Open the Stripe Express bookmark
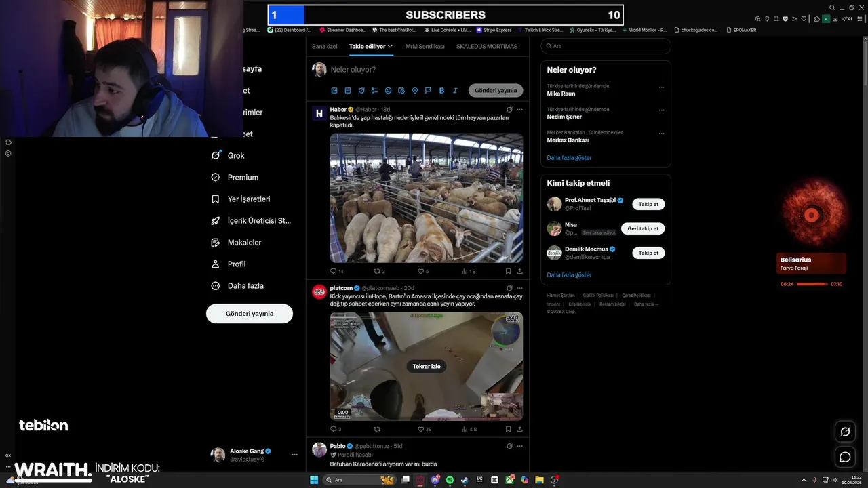 coord(494,30)
